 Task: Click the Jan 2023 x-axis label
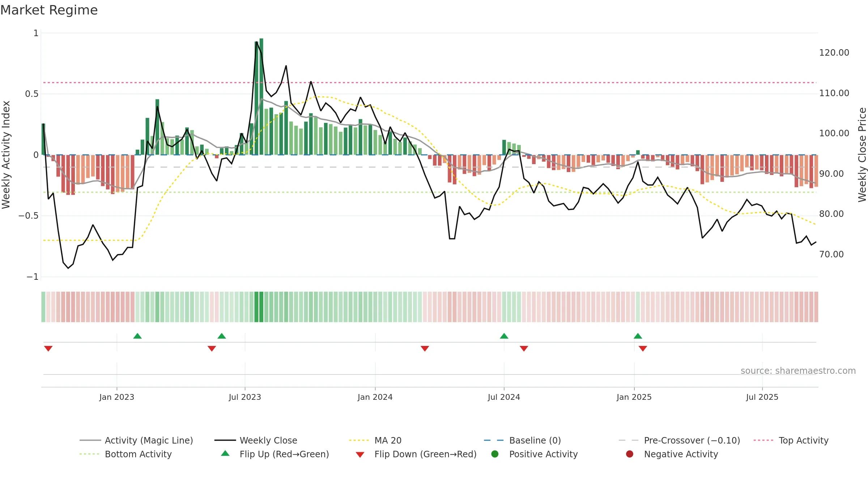117,397
